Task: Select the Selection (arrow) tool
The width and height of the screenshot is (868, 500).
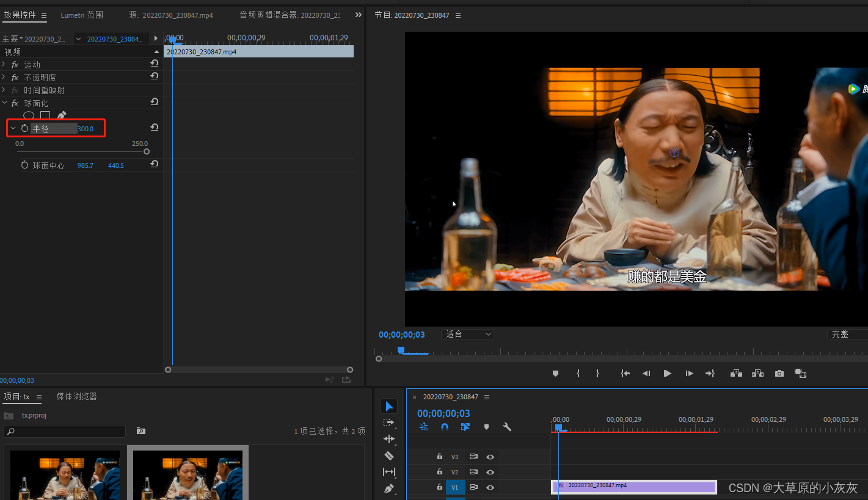Action: coord(389,406)
